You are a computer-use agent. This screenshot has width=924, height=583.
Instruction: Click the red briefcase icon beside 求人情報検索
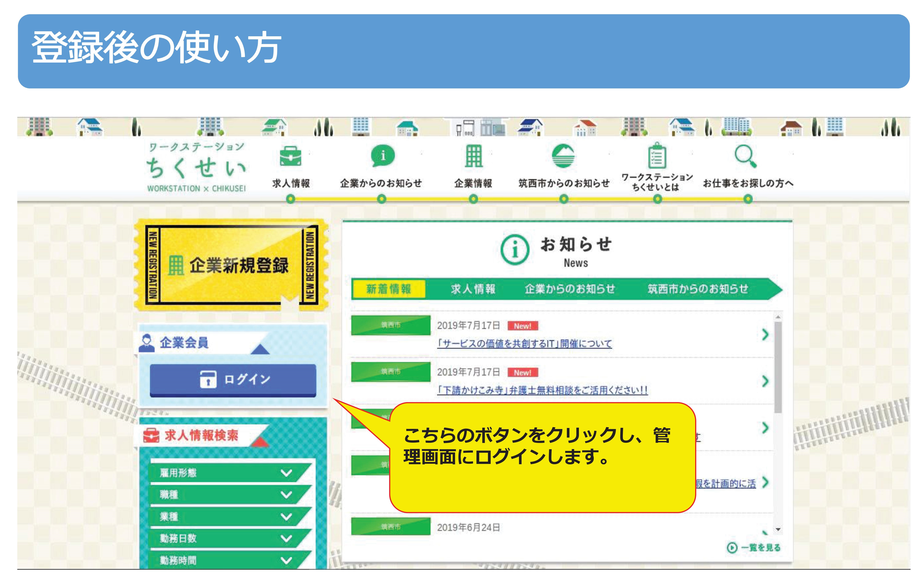click(x=151, y=435)
